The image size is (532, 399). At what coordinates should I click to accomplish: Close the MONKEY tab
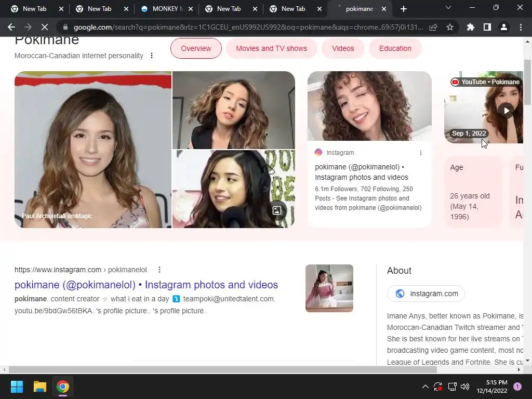click(x=191, y=9)
